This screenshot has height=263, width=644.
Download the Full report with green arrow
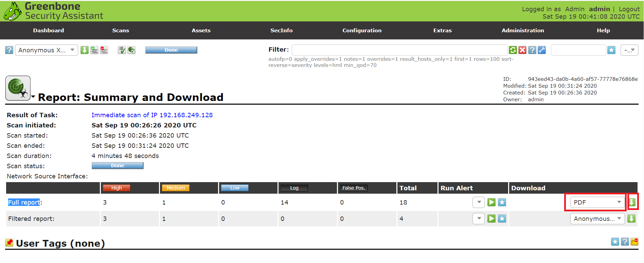(632, 202)
